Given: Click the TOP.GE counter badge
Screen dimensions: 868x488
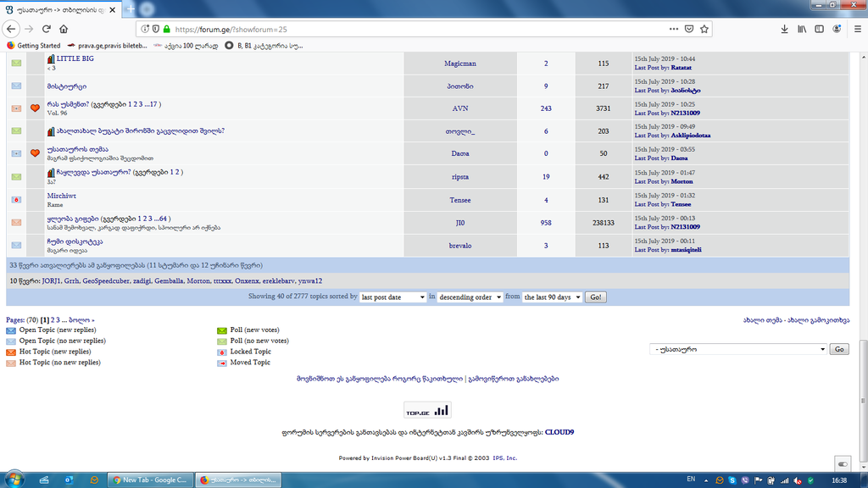Looking at the screenshot, I should pyautogui.click(x=427, y=409).
